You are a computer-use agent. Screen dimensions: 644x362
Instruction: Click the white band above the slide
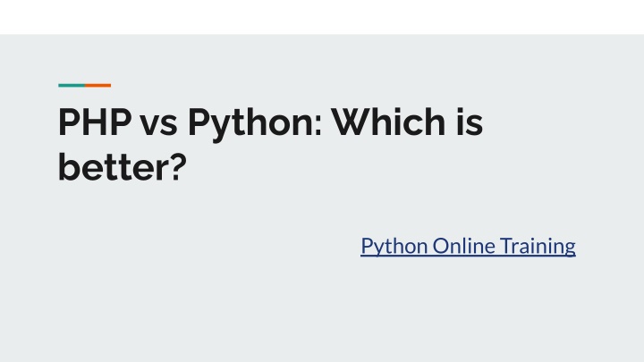(322, 17)
